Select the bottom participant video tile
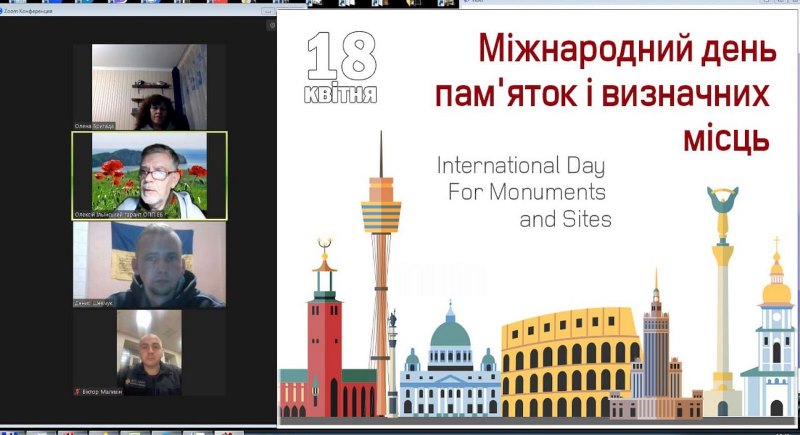This screenshot has width=800, height=435. [x=149, y=352]
